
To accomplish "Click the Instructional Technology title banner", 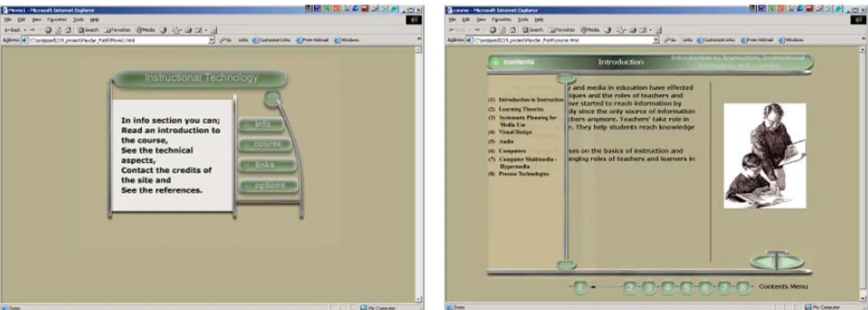I will point(200,78).
